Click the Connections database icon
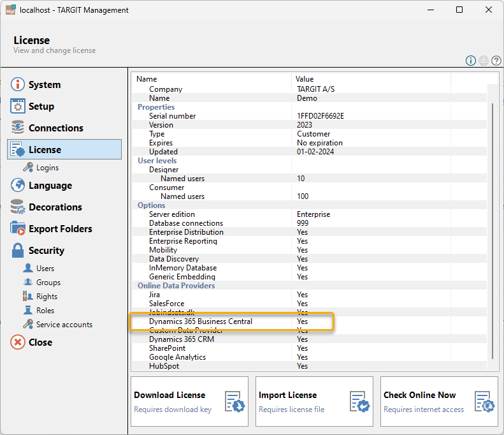 [18, 128]
